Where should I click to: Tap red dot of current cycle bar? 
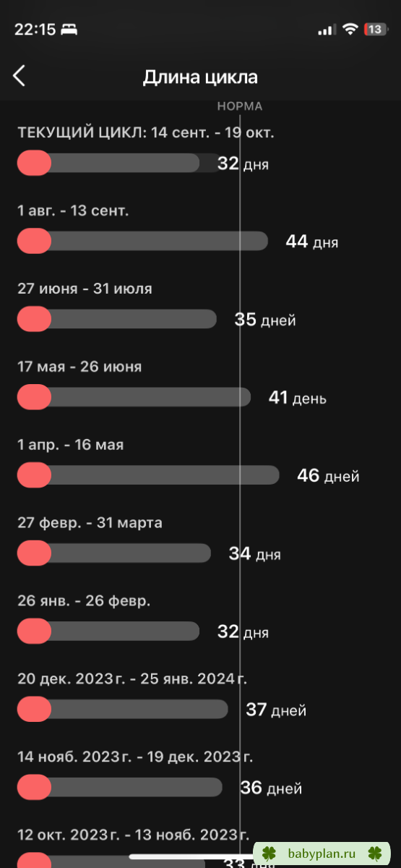(x=34, y=163)
